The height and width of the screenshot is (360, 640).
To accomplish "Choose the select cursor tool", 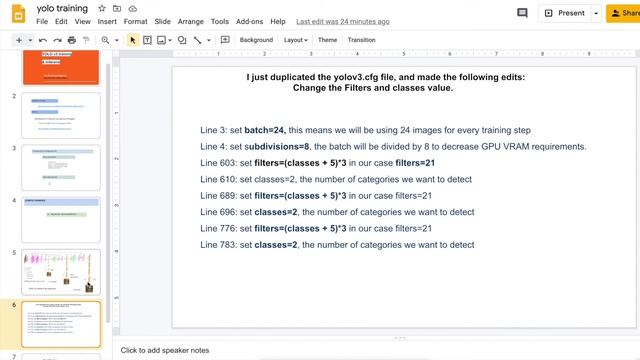I will pos(132,40).
